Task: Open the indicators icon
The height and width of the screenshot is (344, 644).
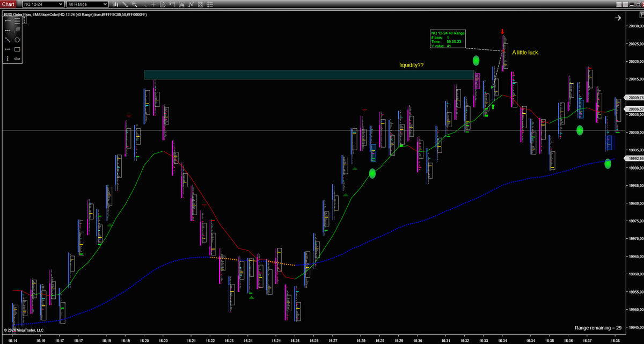Action: 191,4
